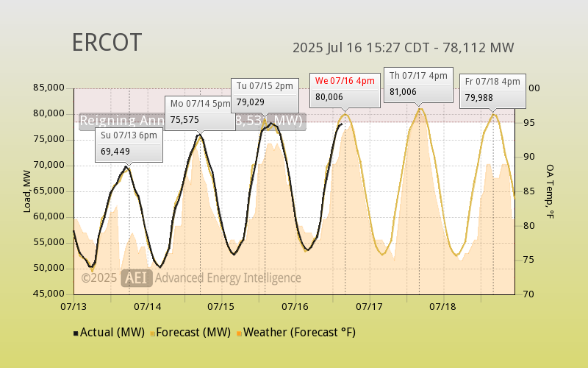
Task: Select the We 07/16 4pm peak tooltip
Action: 345,90
